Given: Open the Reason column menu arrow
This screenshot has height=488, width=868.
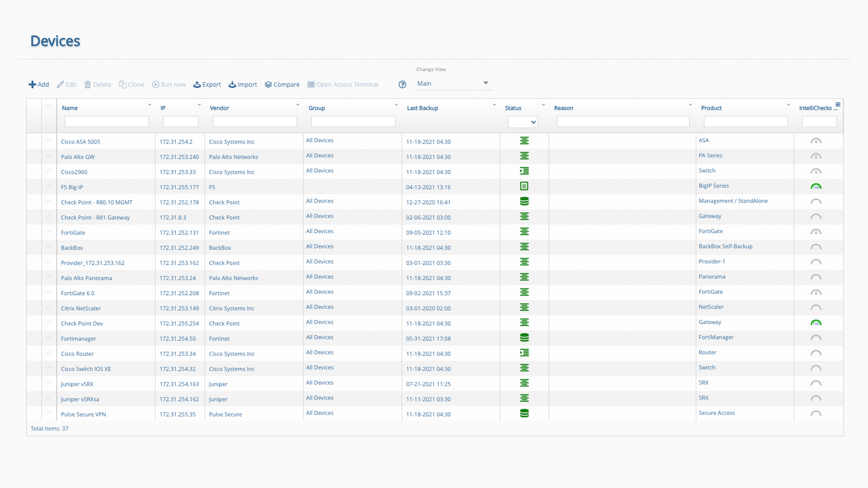Looking at the screenshot, I should coord(690,105).
